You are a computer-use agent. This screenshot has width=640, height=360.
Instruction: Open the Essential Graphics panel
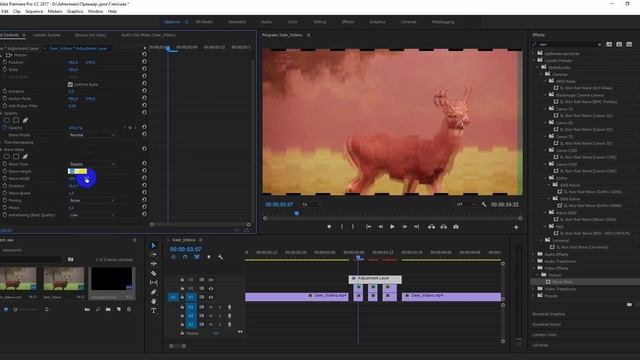click(x=549, y=314)
